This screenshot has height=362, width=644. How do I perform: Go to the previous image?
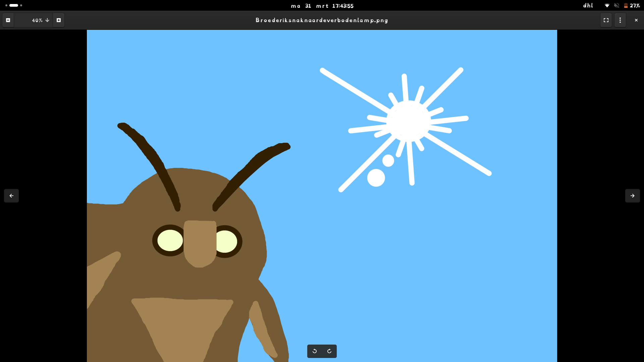click(x=11, y=196)
